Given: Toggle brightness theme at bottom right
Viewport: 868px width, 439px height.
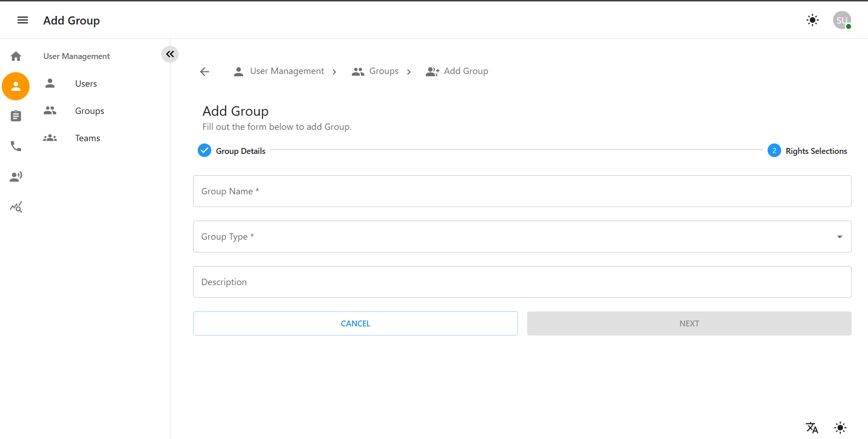Looking at the screenshot, I should 840,427.
